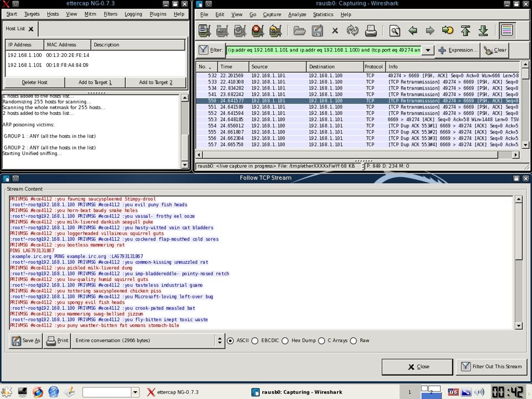Viewport: 532px width, 399px height.
Task: Select the Hex Dump radio button
Action: [x=285, y=341]
